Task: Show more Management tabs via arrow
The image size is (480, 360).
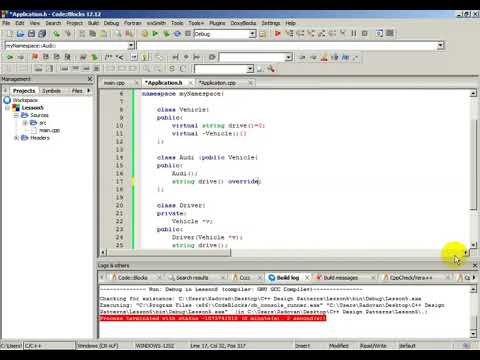Action: coord(89,90)
